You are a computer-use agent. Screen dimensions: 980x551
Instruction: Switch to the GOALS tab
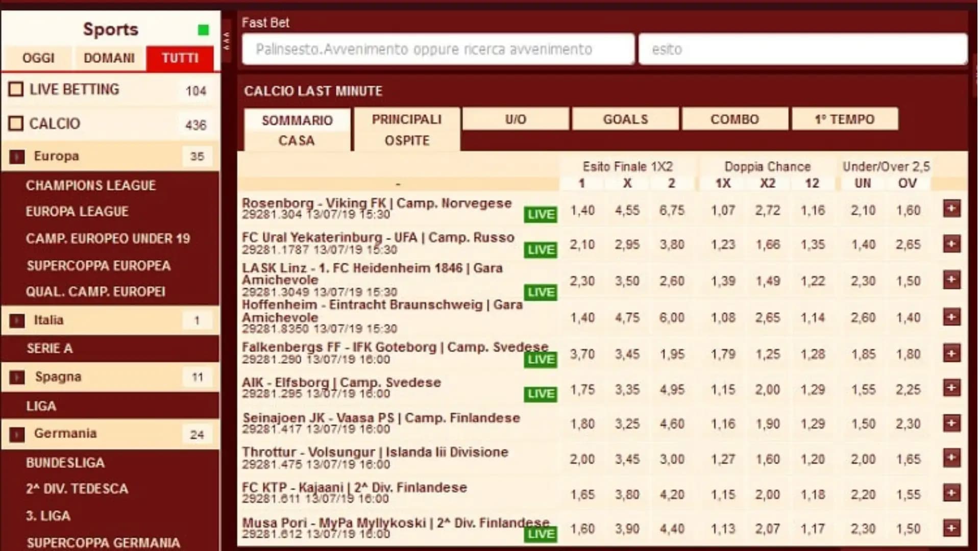[625, 119]
